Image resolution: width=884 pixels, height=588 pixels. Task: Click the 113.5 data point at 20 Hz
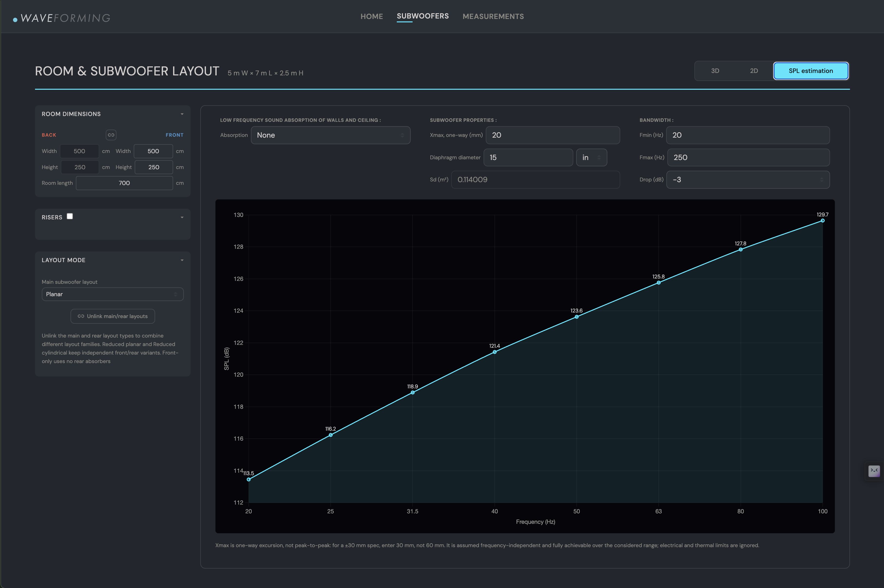pos(248,479)
